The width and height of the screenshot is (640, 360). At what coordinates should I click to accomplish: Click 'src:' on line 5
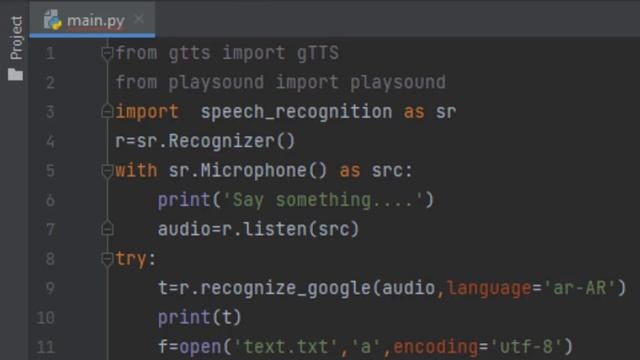392,171
